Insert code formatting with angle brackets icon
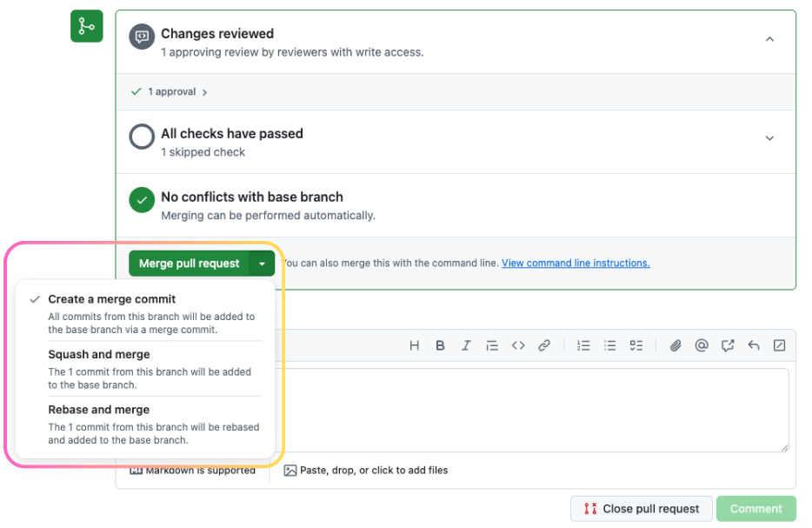The width and height of the screenshot is (812, 528). 518,345
